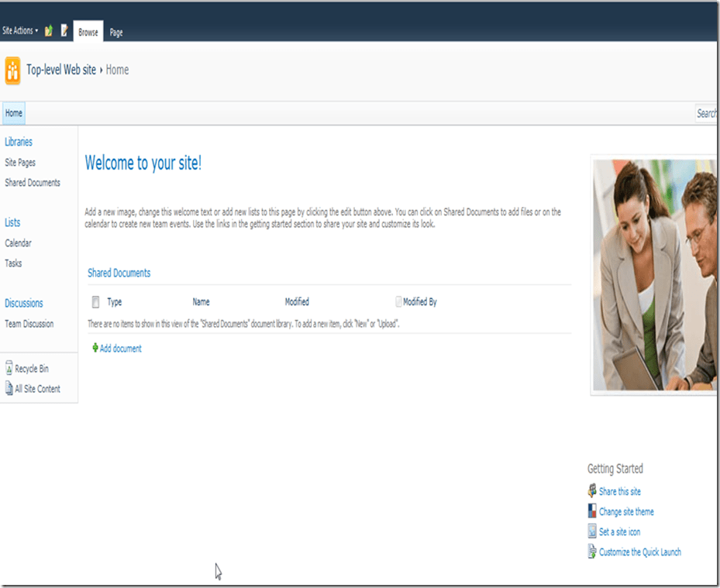Sort by the Name column header
720x588 pixels.
coord(201,302)
